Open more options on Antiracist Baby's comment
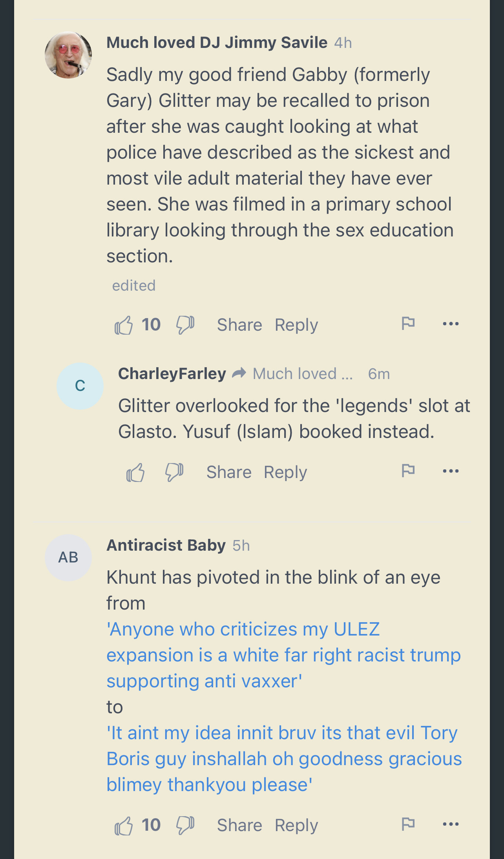 tap(451, 824)
